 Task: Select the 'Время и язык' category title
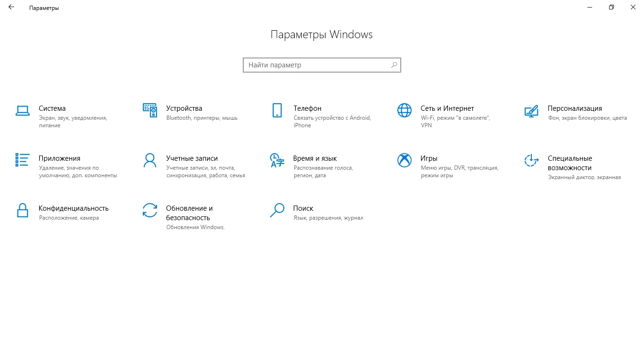click(315, 158)
